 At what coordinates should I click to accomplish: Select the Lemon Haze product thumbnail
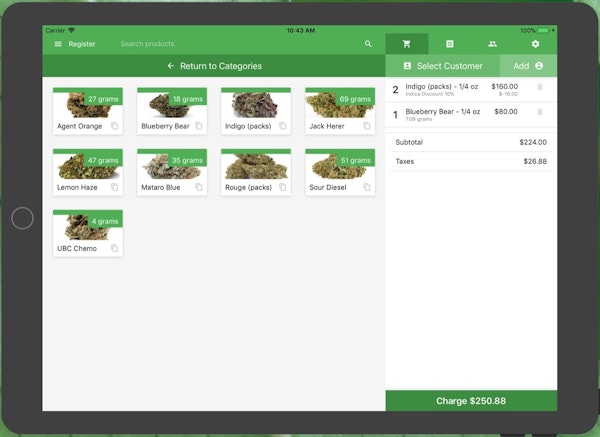(88, 164)
